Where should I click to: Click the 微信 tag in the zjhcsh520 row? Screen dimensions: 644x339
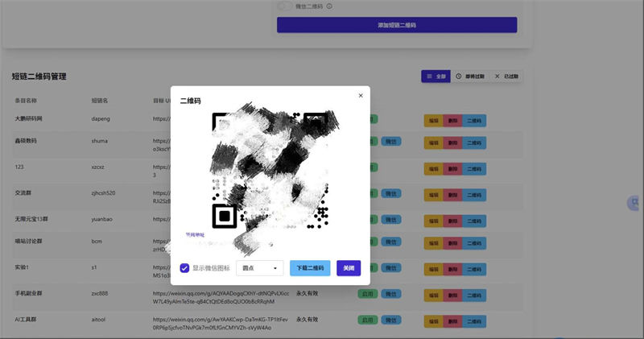click(391, 193)
